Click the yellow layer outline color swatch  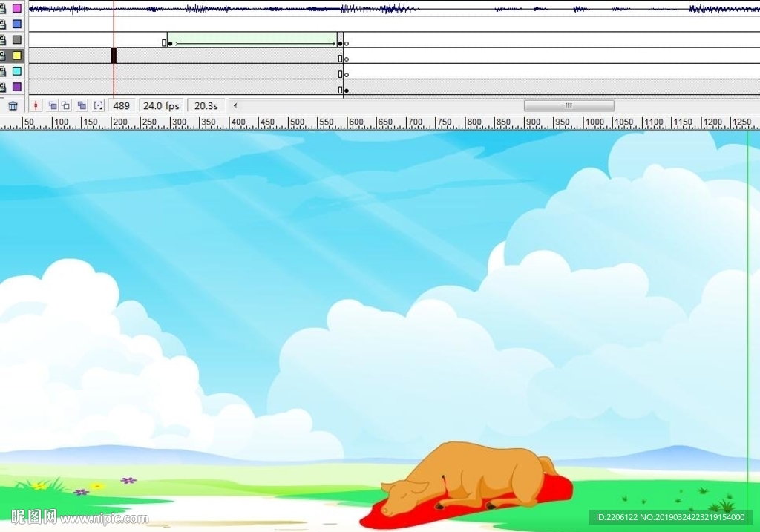(x=17, y=56)
